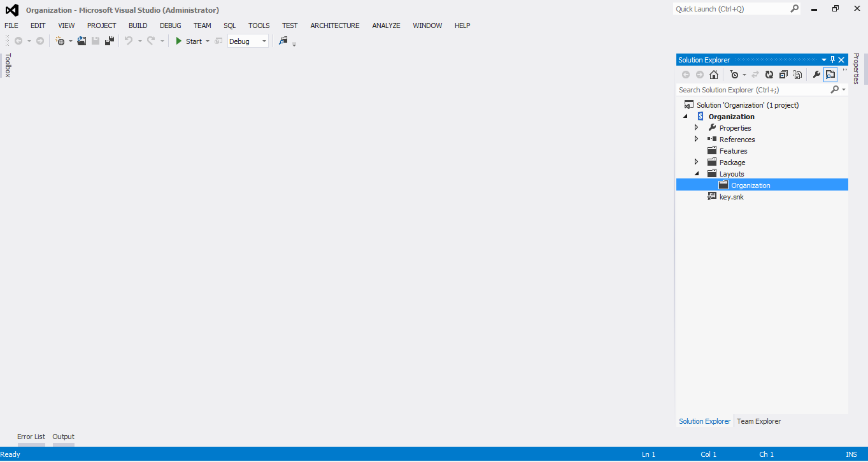
Task: Click inside the Quick Launch search box
Action: click(x=732, y=8)
